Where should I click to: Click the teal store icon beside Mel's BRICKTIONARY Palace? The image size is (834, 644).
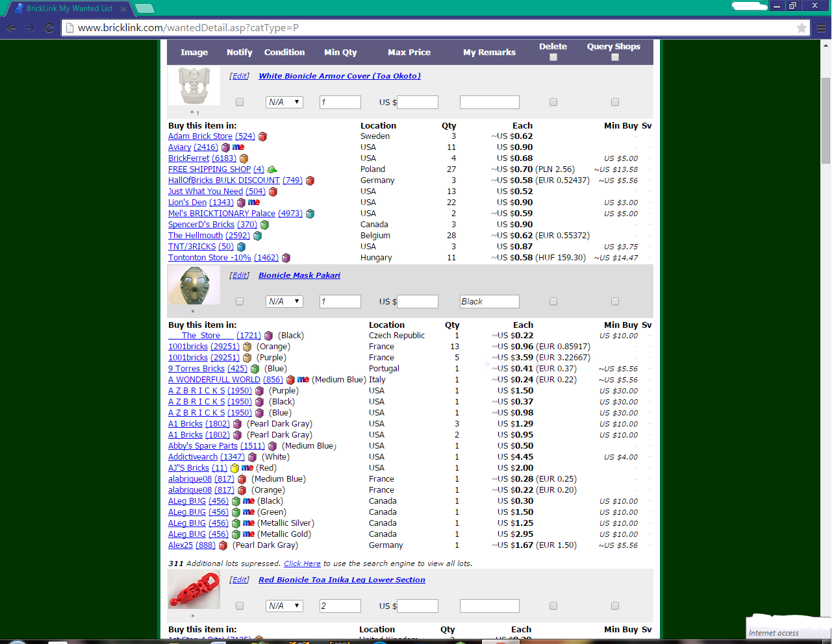310,214
